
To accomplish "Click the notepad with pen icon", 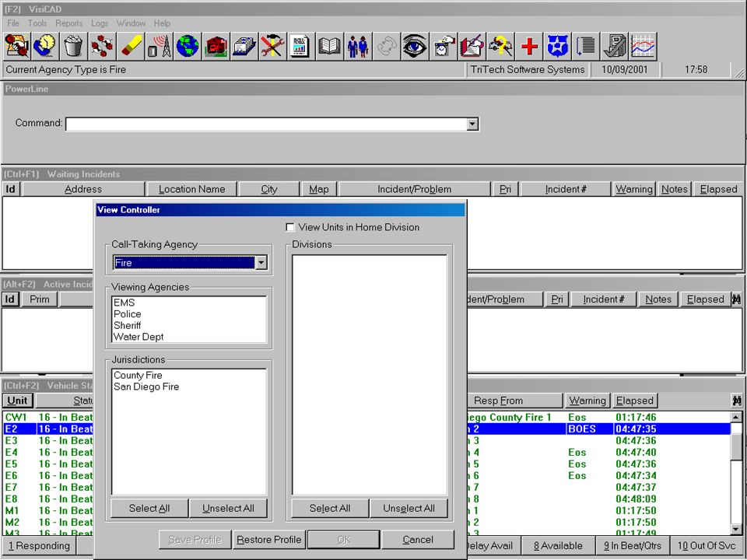I will 472,47.
